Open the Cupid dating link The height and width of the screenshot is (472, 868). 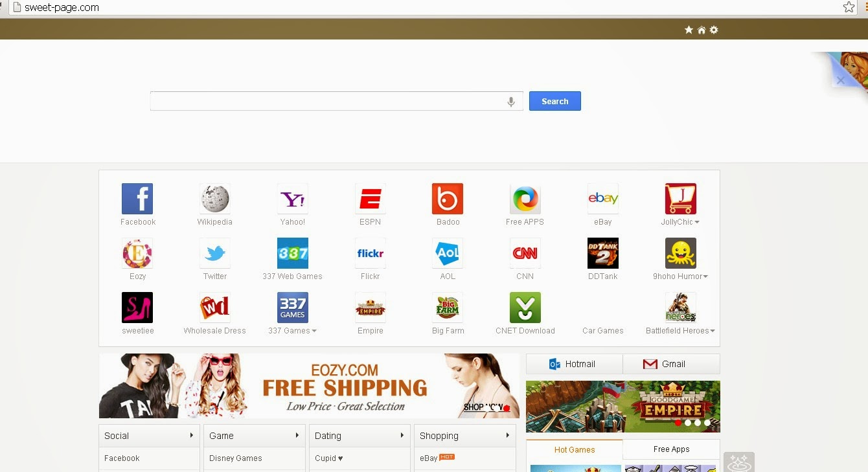pos(329,458)
